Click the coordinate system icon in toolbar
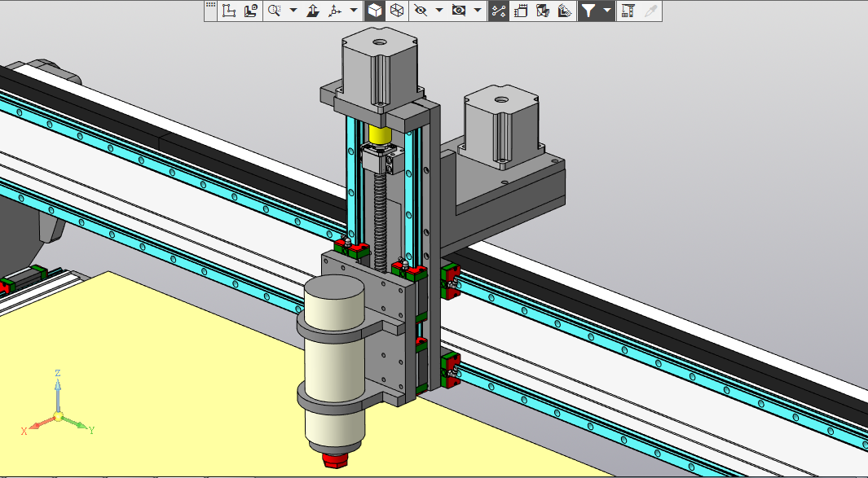868x478 pixels. point(229,11)
